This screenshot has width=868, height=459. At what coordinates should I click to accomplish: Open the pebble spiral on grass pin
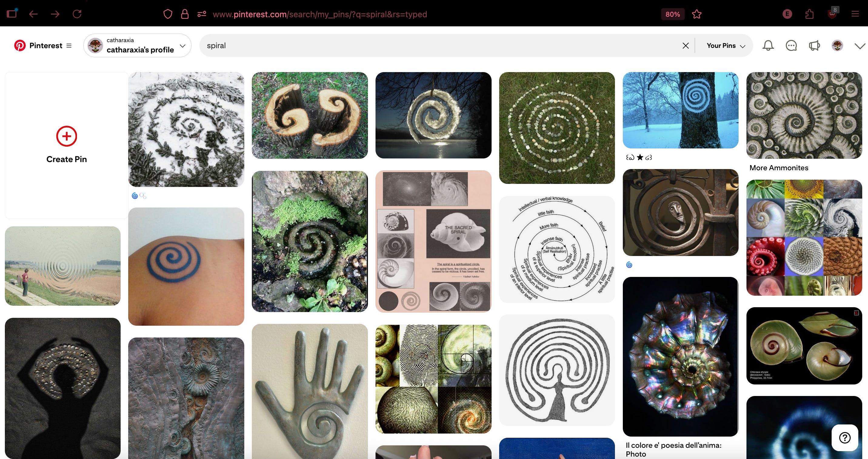(557, 128)
